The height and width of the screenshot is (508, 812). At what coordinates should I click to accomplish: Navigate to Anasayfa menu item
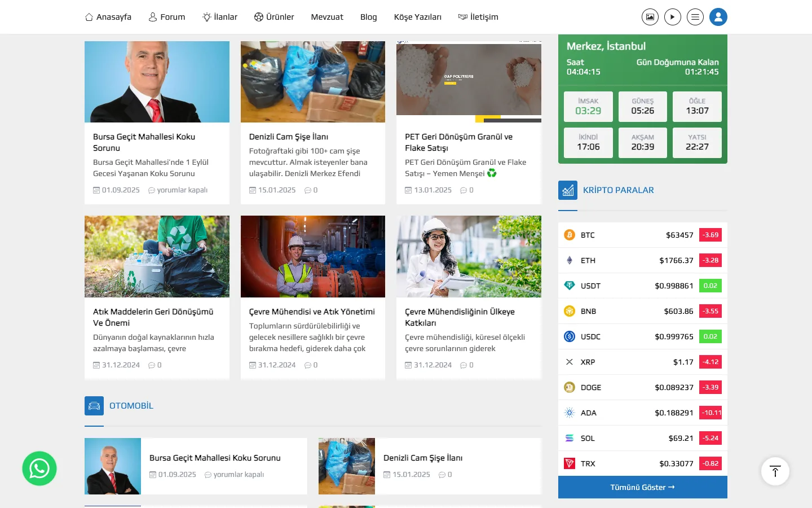point(108,17)
